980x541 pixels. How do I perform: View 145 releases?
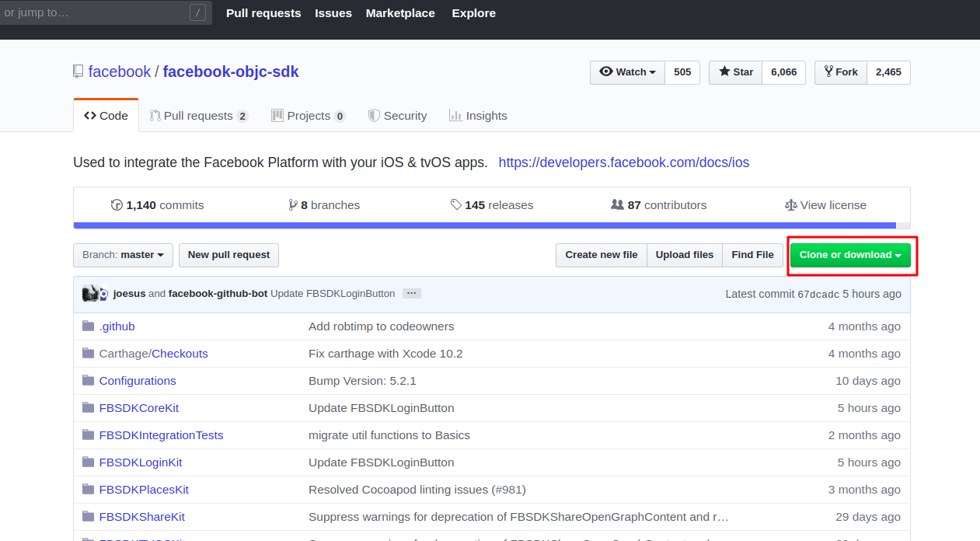[x=492, y=205]
